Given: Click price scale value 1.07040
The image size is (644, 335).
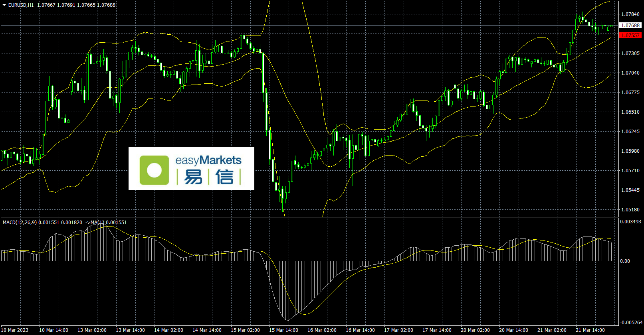Looking at the screenshot, I should pyautogui.click(x=630, y=73).
